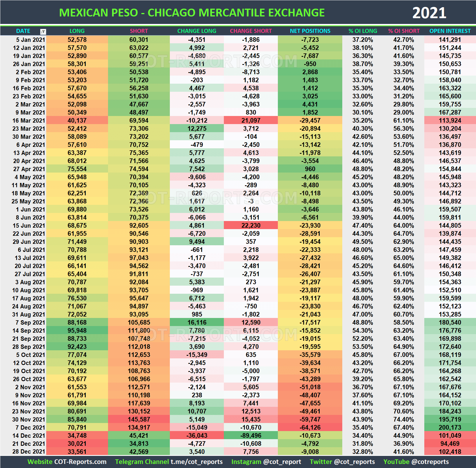Screen dimensions: 476x468
Task: Select the CHANGE SHORT column header
Action: (x=251, y=31)
